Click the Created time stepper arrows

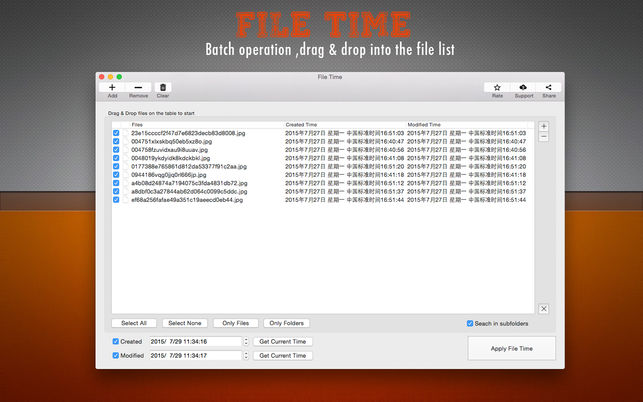246,341
